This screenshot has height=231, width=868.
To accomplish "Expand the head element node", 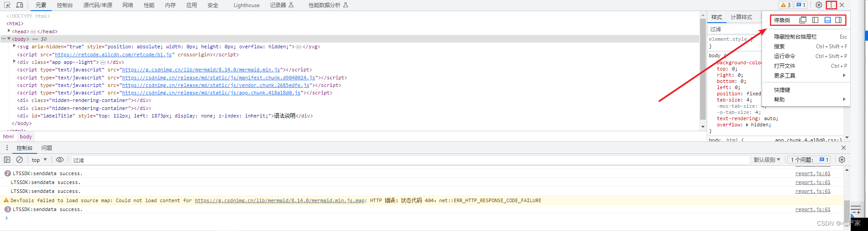I will [x=9, y=31].
